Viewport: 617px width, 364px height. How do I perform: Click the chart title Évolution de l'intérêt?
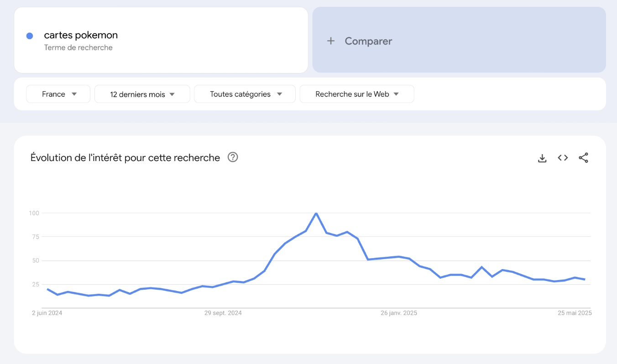pos(125,158)
